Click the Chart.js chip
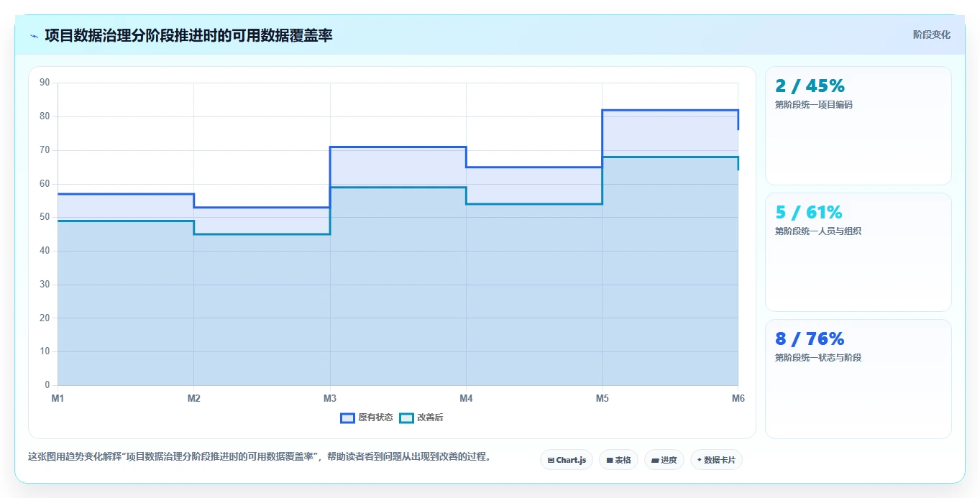 tap(567, 460)
